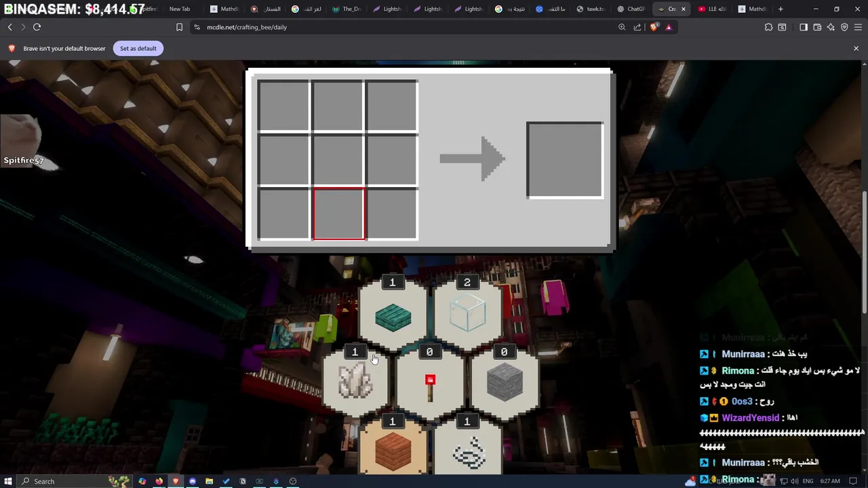Image resolution: width=868 pixels, height=488 pixels.
Task: Open the extensions puzzle icon
Action: (x=768, y=27)
